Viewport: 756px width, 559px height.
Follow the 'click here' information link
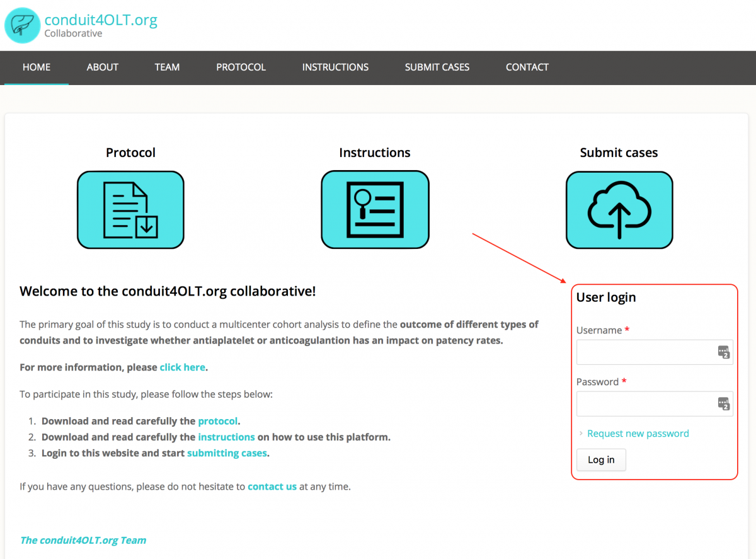coord(183,367)
